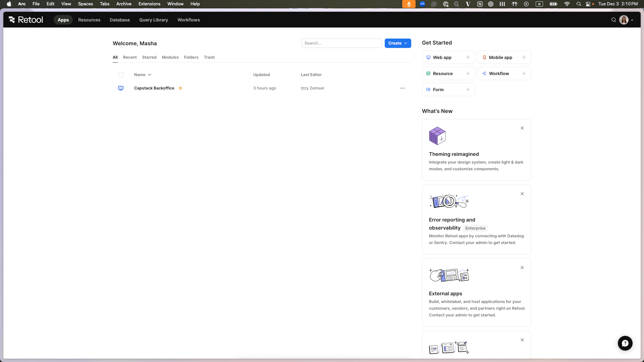Click the microphone icon in menu bar

pos(409,4)
